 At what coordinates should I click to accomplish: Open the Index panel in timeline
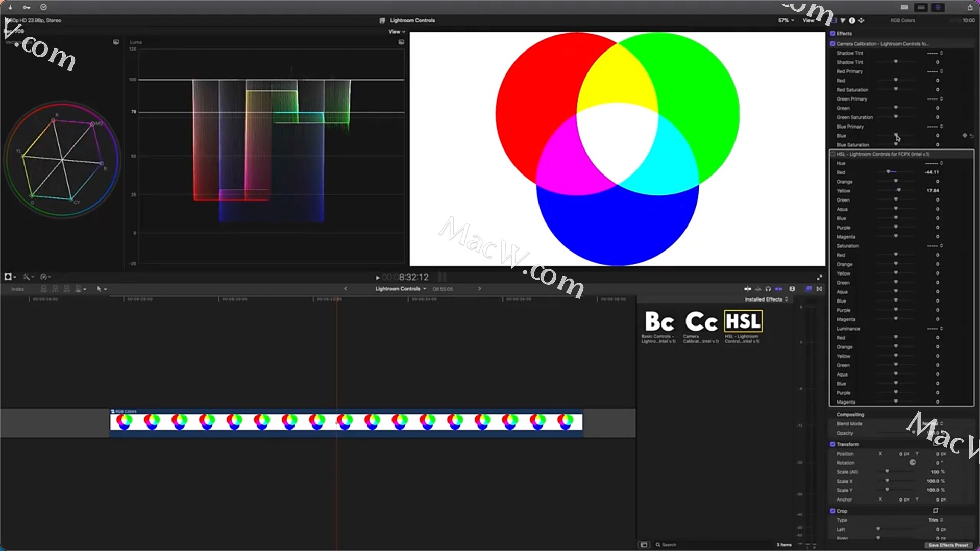click(18, 289)
